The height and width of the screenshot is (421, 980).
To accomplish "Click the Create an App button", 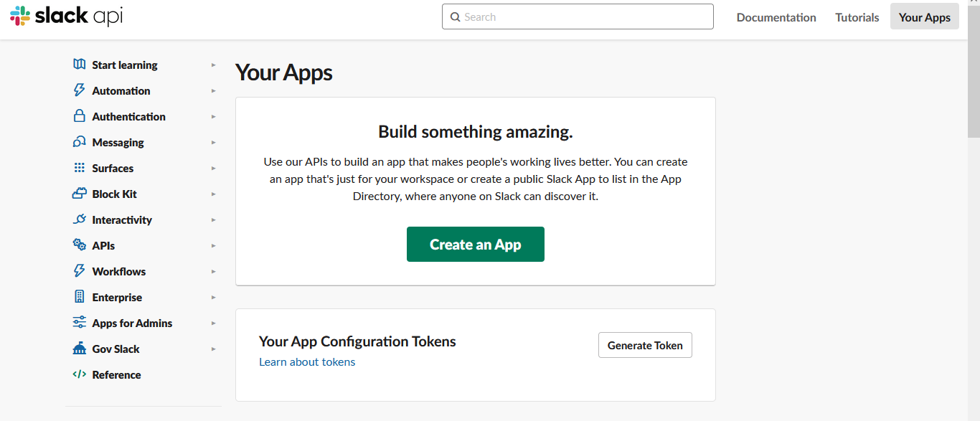I will [475, 244].
